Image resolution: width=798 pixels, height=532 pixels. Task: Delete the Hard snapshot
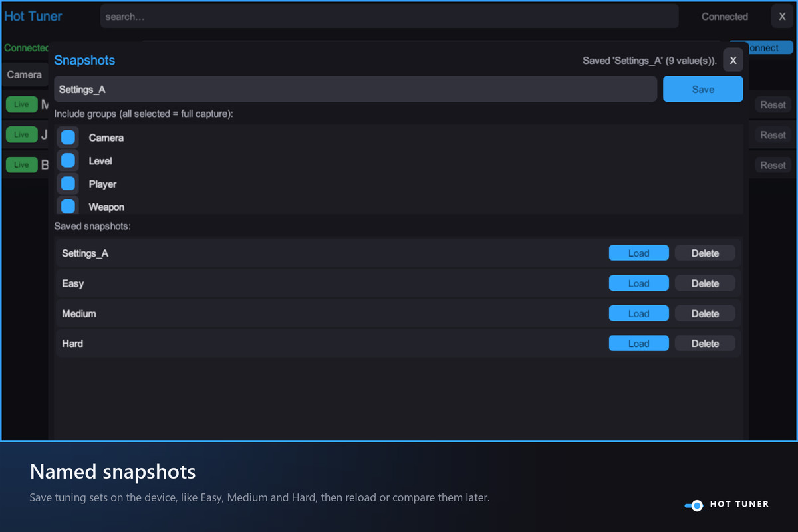[x=705, y=343]
